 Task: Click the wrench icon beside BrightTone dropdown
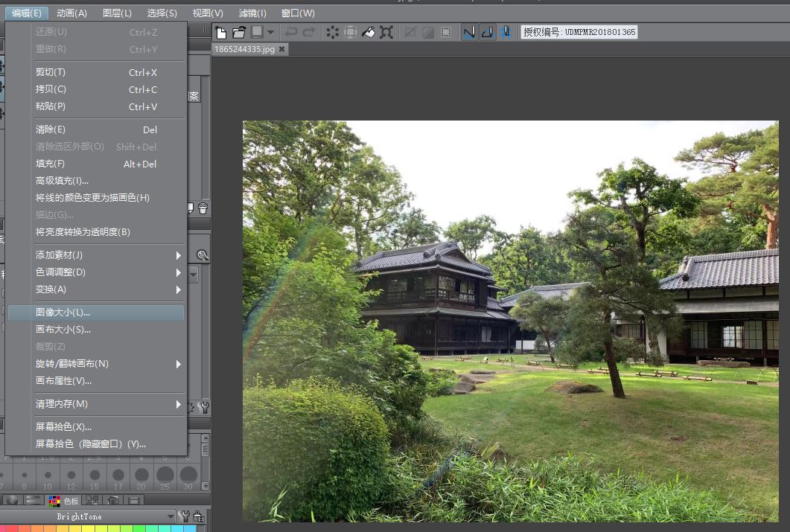click(x=185, y=516)
